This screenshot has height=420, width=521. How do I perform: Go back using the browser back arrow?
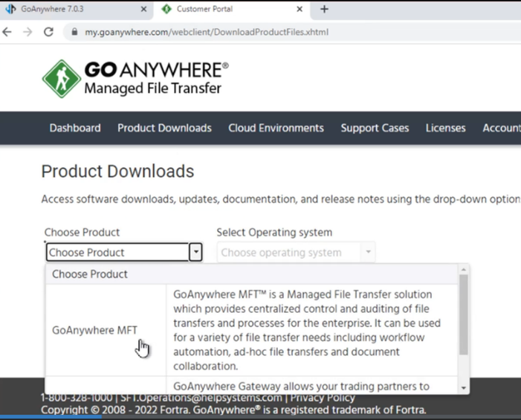pos(7,32)
